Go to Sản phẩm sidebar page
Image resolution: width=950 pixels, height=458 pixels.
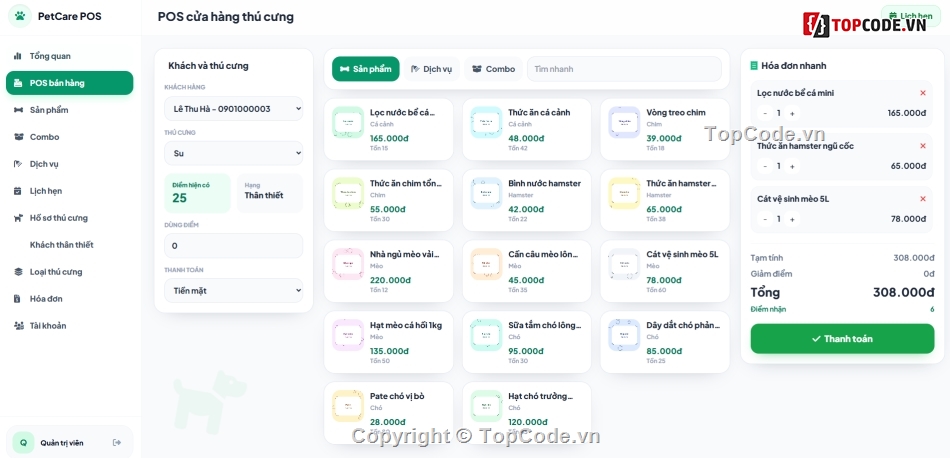[x=70, y=110]
